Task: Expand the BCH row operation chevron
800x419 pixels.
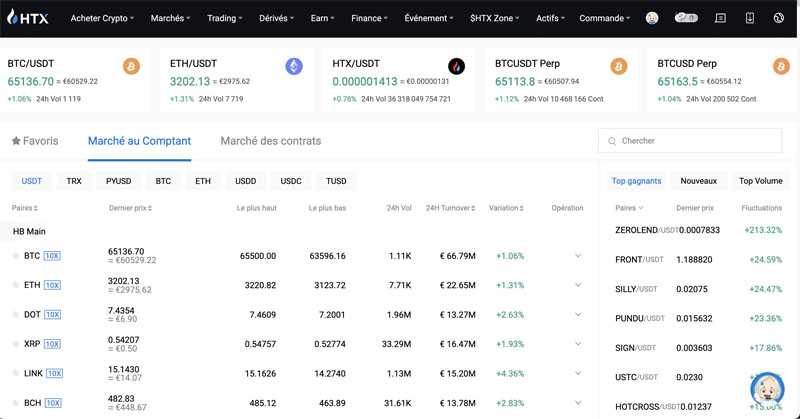Action: (578, 403)
